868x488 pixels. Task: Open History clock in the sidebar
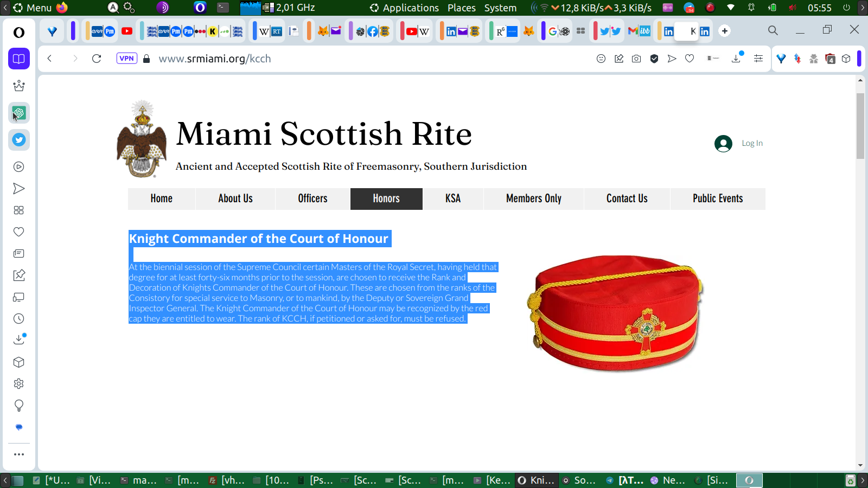pos(19,319)
